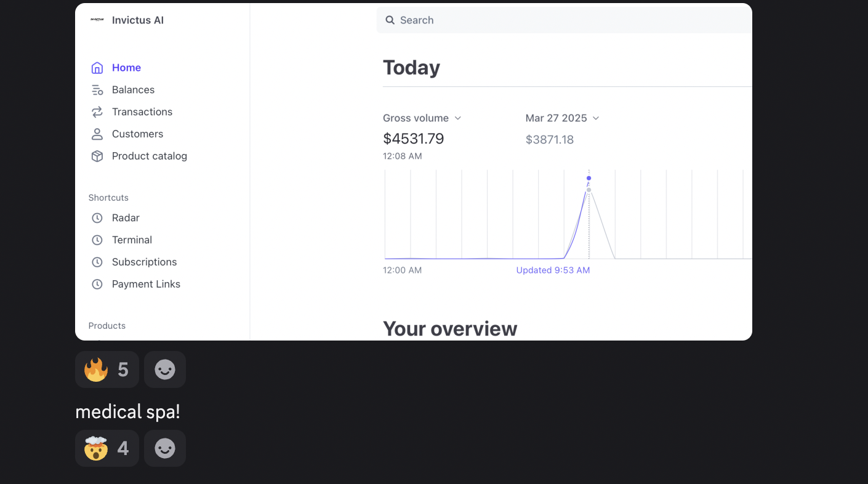Image resolution: width=868 pixels, height=484 pixels.
Task: Go to Payment Links shortcut
Action: coord(146,284)
